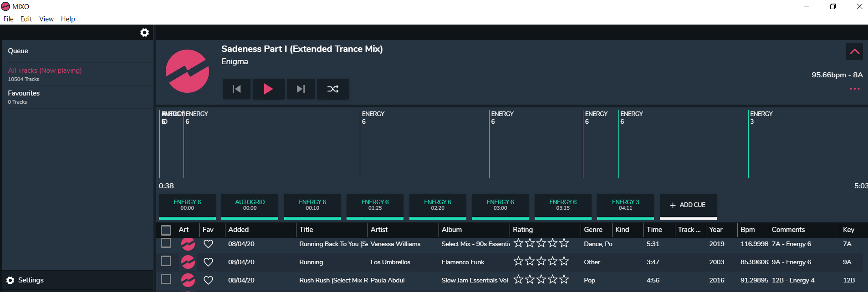868x292 pixels.
Task: Skip to the next track
Action: point(301,89)
